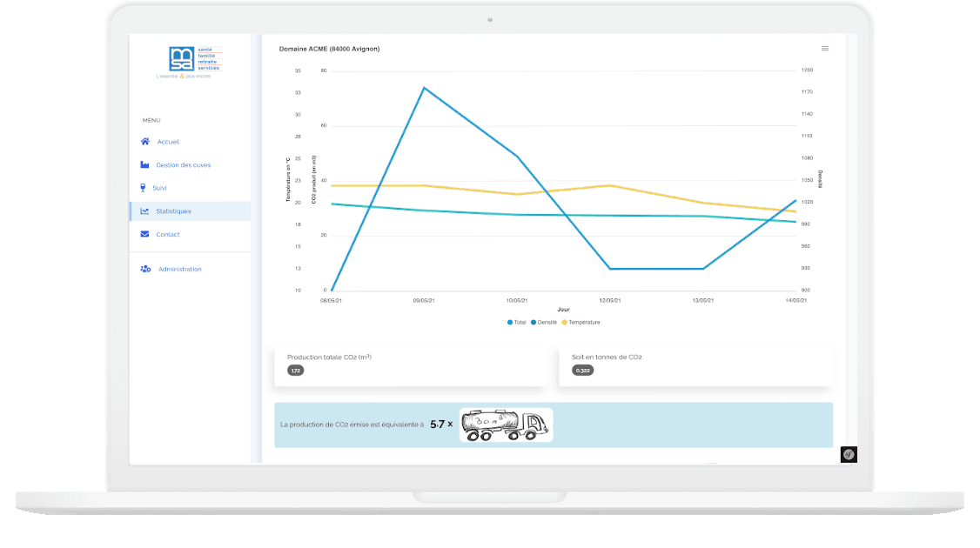Image resolution: width=980 pixels, height=548 pixels.
Task: Click the Symfony debug toolbar icon
Action: point(848,454)
